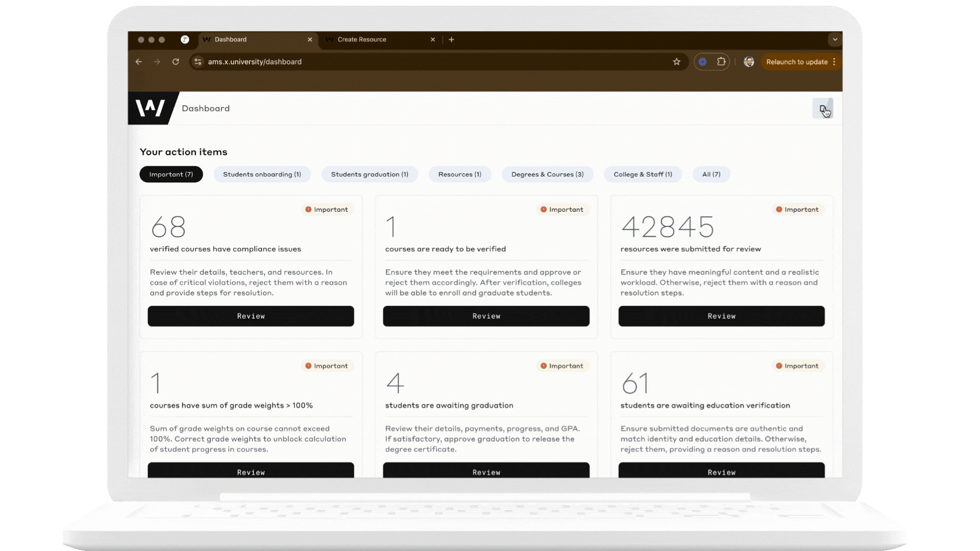Bookmark this page with the star icon
The height and width of the screenshot is (551, 980).
[x=676, y=62]
